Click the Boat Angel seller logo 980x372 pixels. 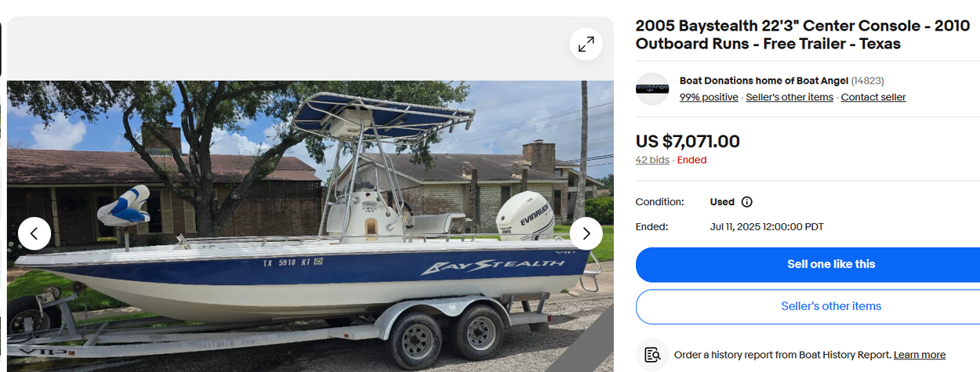point(652,88)
